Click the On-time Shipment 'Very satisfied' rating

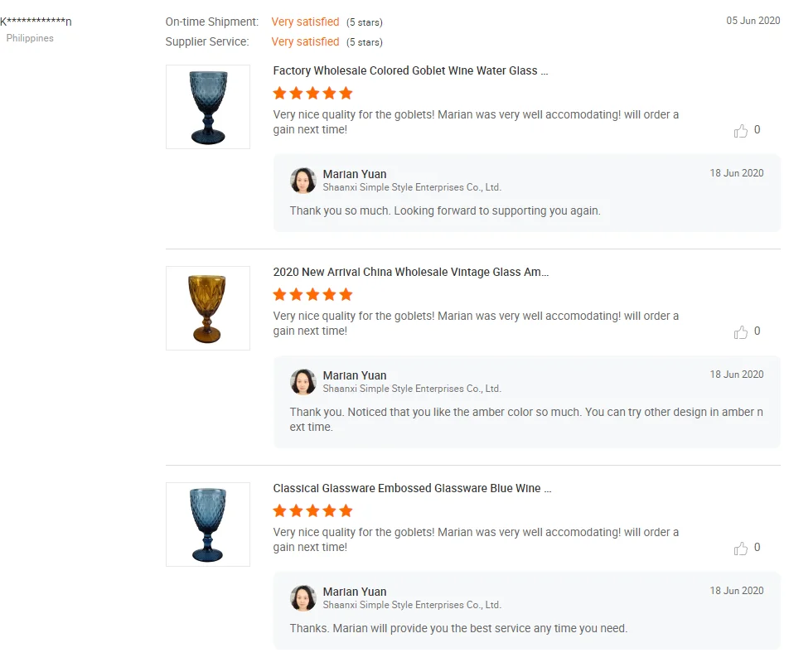(305, 22)
